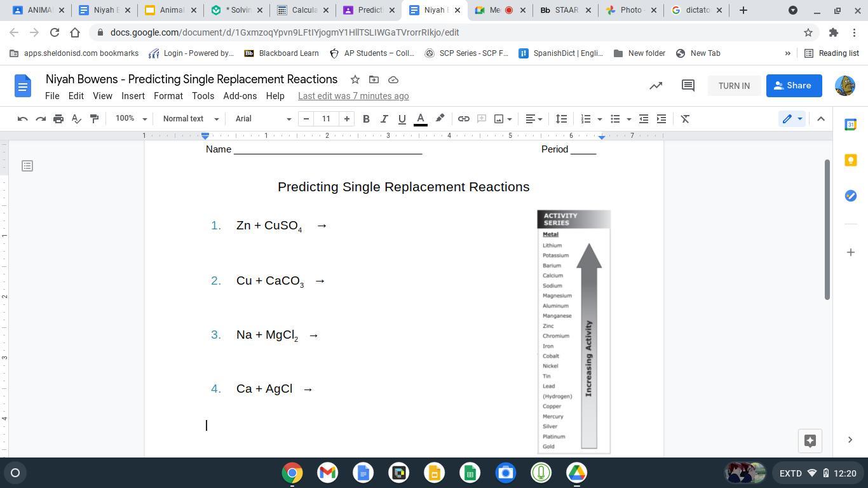Toggle italic formatting
868x488 pixels.
(x=384, y=119)
